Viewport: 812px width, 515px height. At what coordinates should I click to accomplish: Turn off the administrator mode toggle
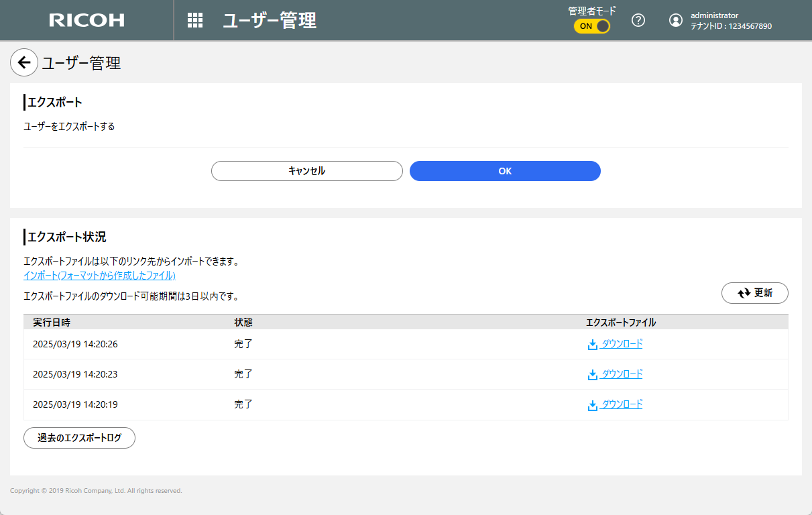pyautogui.click(x=592, y=26)
